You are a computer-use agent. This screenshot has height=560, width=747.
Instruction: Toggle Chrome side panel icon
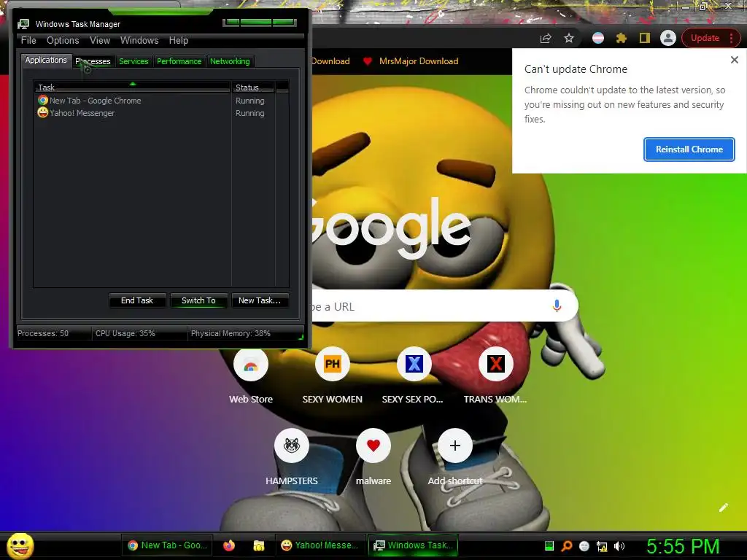[645, 38]
